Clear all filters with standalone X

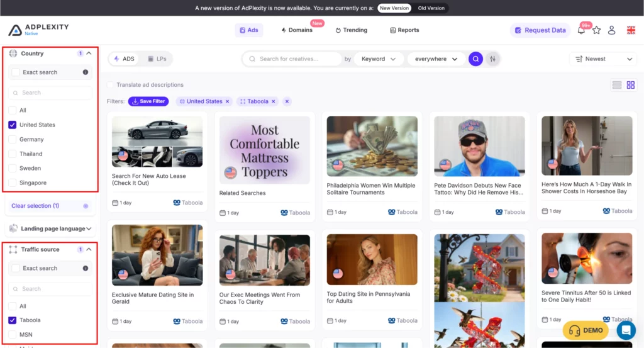click(287, 101)
